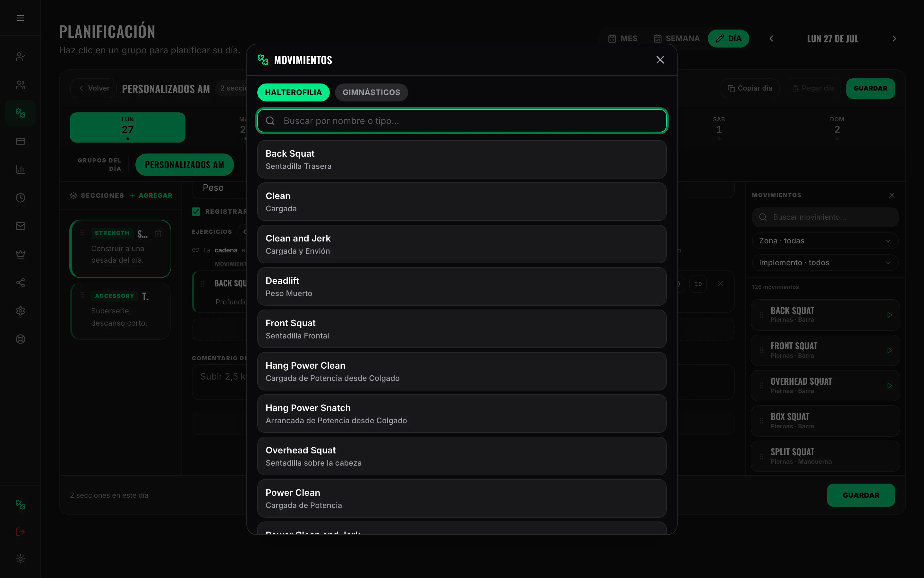The height and width of the screenshot is (578, 924).
Task: Select the Personalizados AM group pill
Action: point(184,165)
